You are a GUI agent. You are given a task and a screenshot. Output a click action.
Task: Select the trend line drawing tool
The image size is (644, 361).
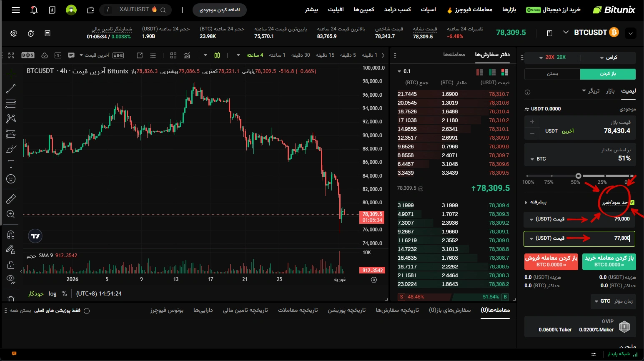coord(11,88)
